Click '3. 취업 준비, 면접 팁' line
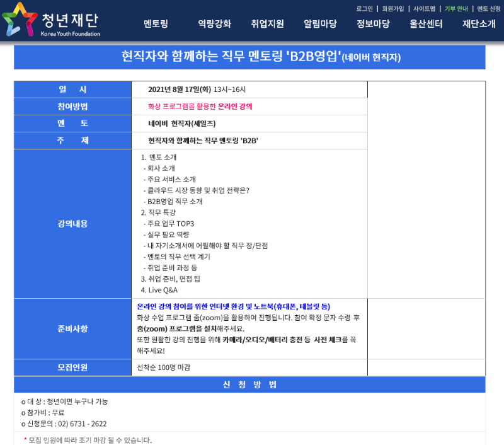Image resolution: width=504 pixels, height=445 pixels. coord(170,279)
